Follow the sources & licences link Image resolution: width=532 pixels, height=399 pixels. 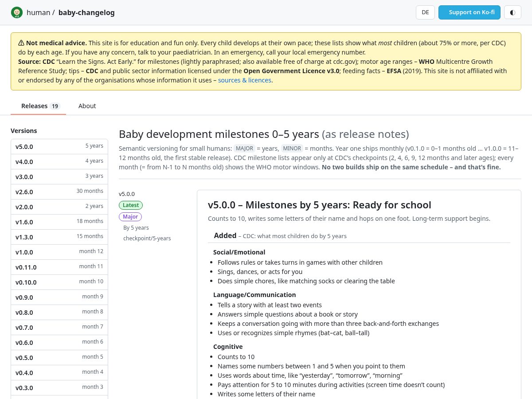coord(244,80)
